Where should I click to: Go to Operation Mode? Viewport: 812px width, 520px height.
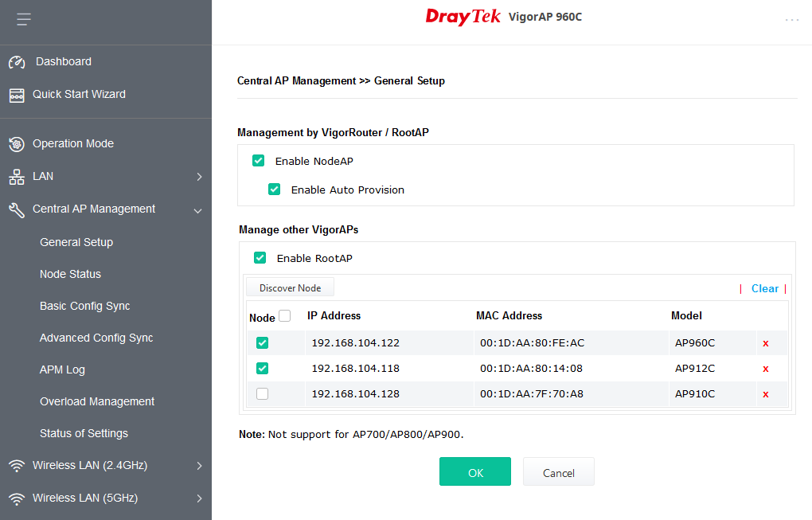click(x=73, y=143)
